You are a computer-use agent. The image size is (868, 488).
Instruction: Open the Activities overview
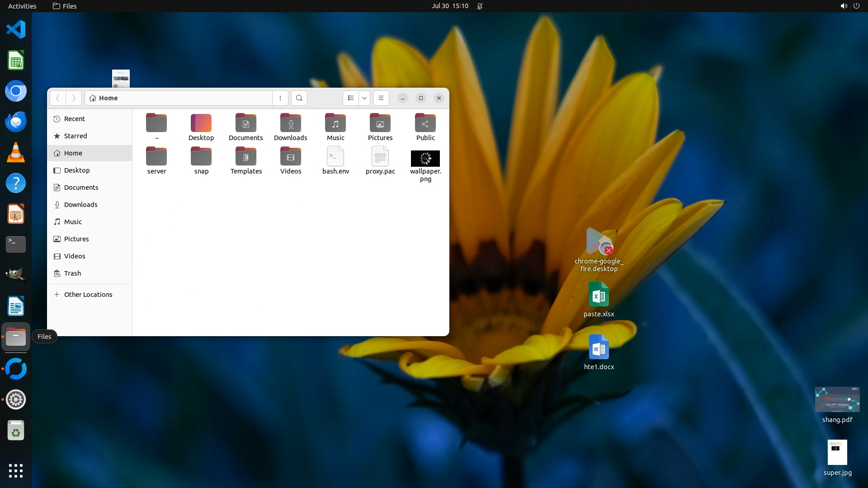click(22, 6)
